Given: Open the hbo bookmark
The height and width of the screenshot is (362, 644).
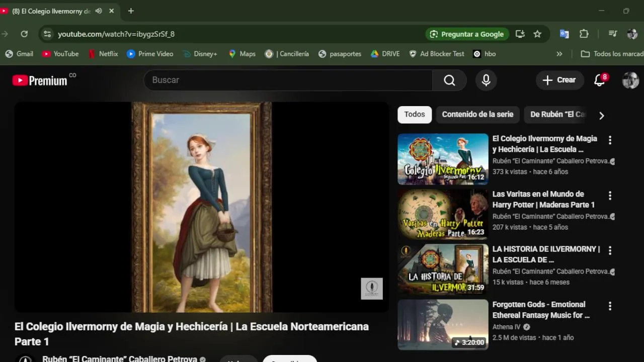Looking at the screenshot, I should click(x=485, y=54).
